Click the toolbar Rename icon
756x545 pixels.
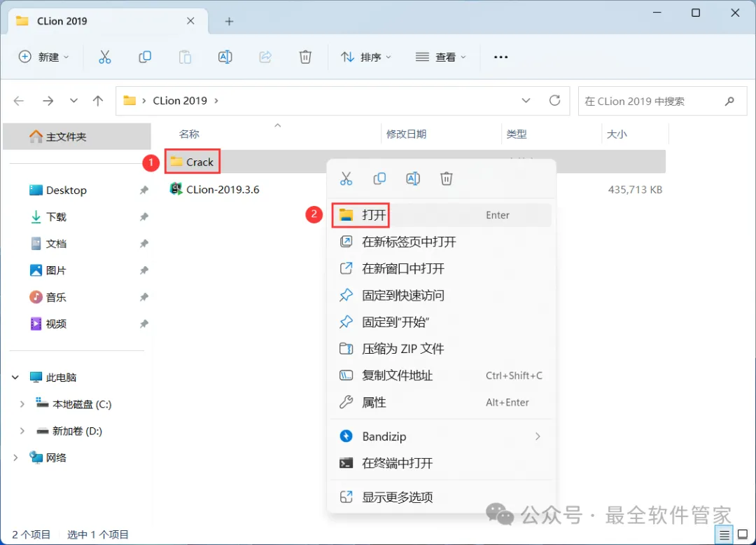[225, 57]
